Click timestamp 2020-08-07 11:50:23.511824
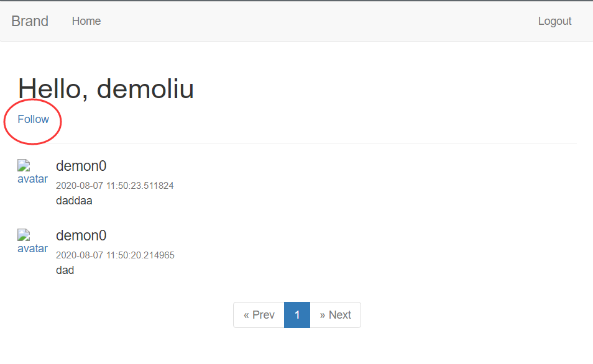The image size is (593, 364). click(x=114, y=186)
